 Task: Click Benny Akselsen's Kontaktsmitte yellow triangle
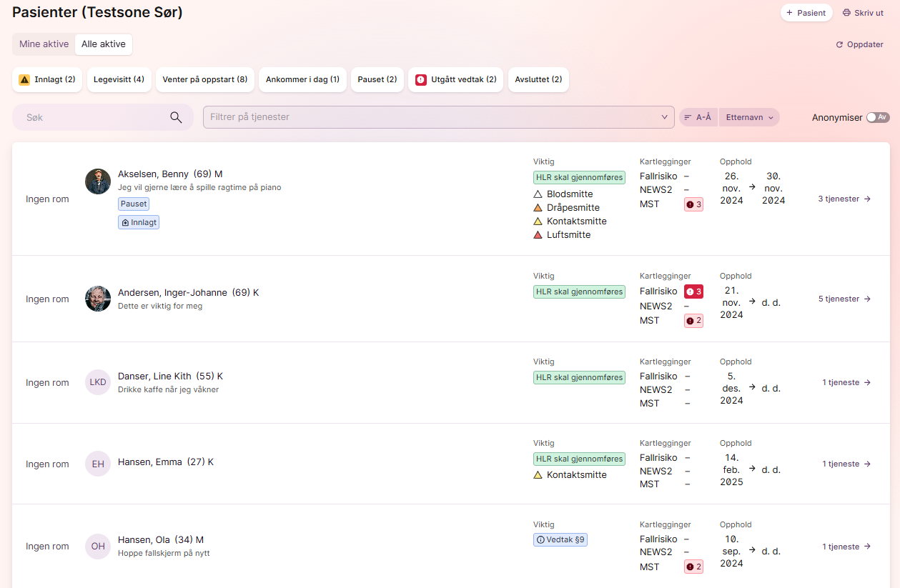click(x=538, y=221)
